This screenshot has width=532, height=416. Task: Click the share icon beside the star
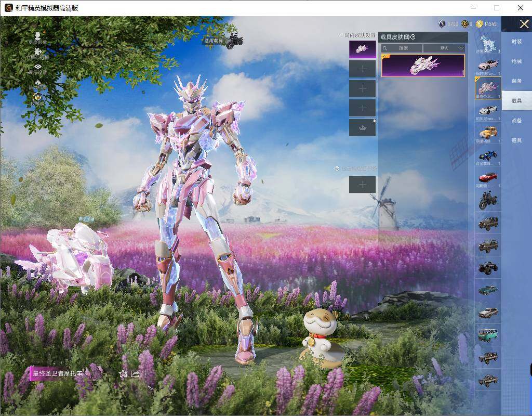point(135,374)
